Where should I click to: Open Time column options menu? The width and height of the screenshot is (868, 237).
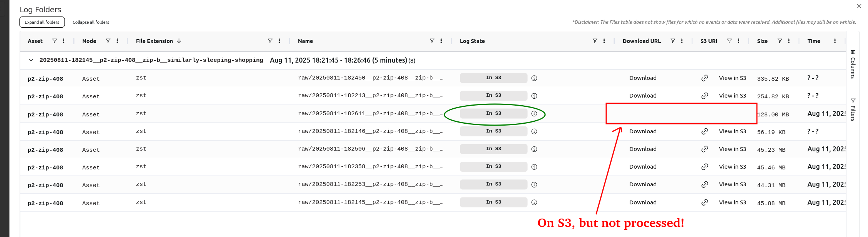click(835, 41)
